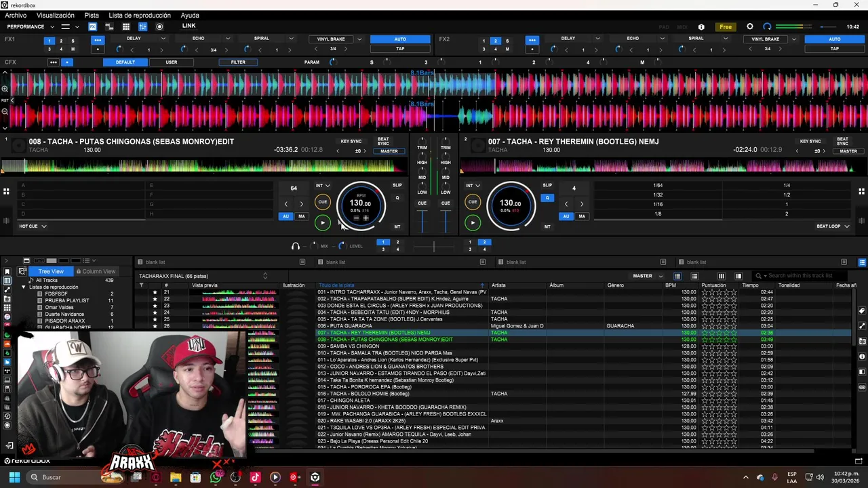Open the Pista menu
The height and width of the screenshot is (488, 868).
[92, 15]
